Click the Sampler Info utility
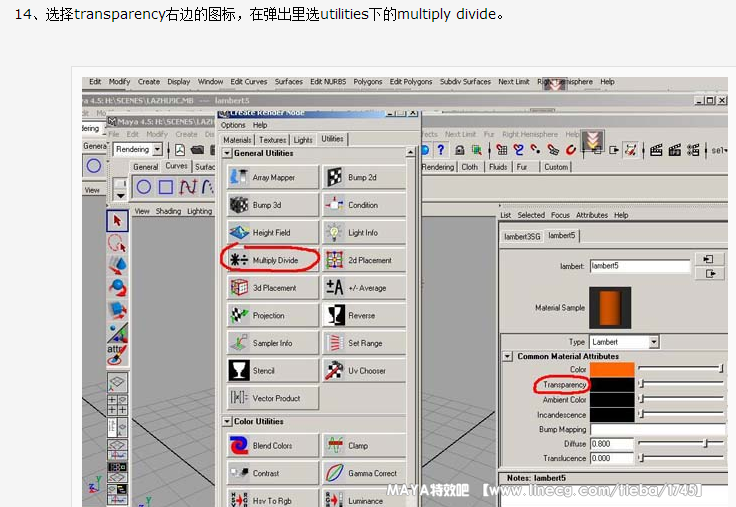Image resolution: width=736 pixels, height=507 pixels. click(x=273, y=343)
